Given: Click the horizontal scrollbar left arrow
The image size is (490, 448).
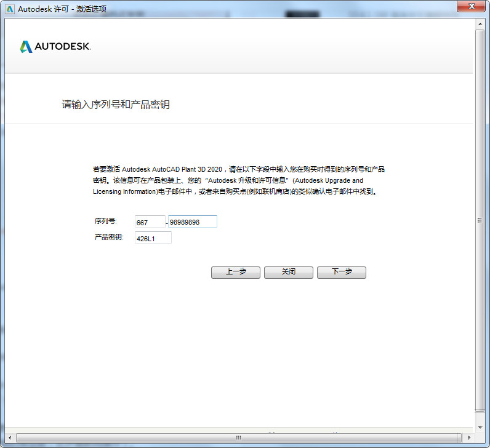Looking at the screenshot, I should pyautogui.click(x=10, y=438).
